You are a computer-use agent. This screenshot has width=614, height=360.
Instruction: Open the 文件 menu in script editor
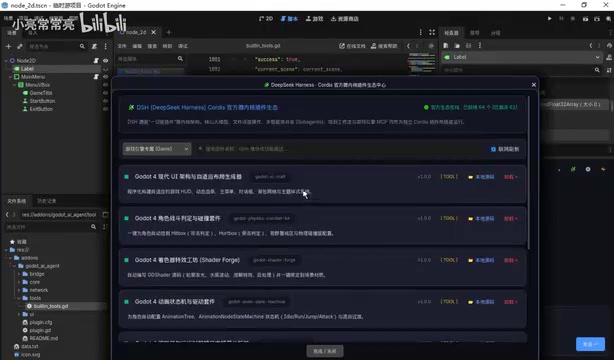122,46
